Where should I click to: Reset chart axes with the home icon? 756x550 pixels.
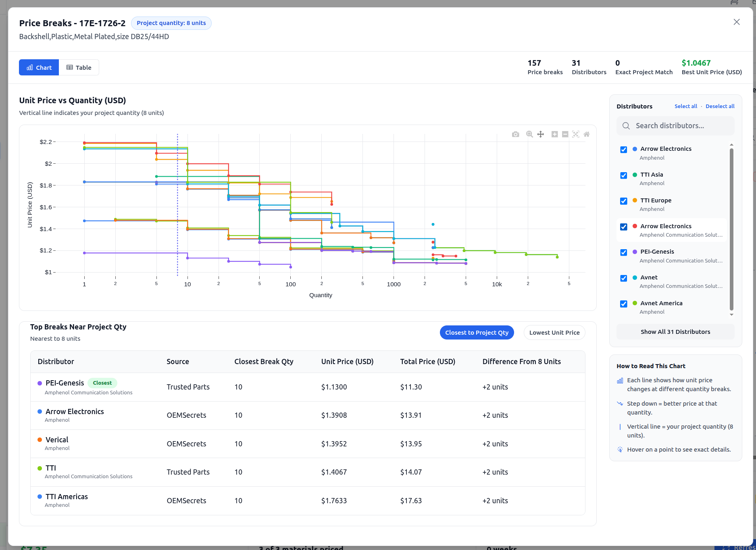[x=587, y=134]
